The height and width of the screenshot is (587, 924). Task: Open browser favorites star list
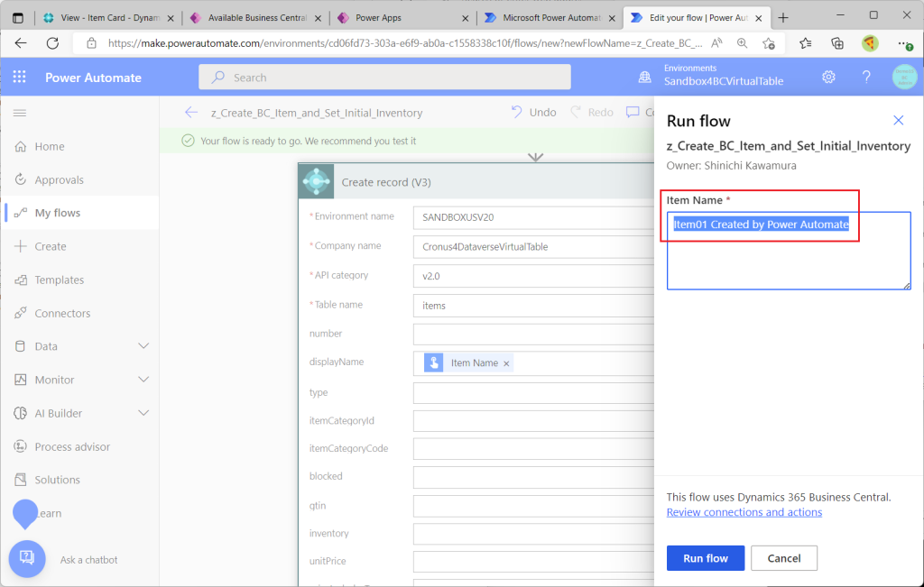coord(805,43)
